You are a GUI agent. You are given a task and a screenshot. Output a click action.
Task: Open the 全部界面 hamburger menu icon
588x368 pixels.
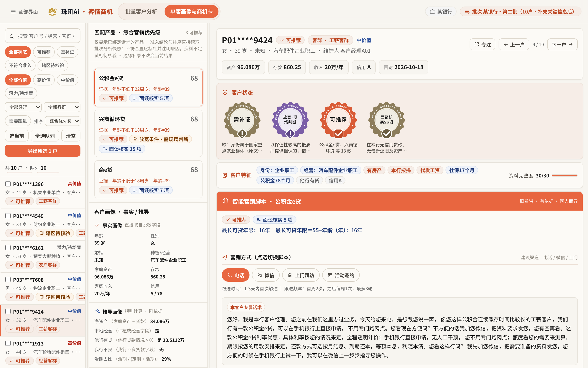(x=13, y=12)
